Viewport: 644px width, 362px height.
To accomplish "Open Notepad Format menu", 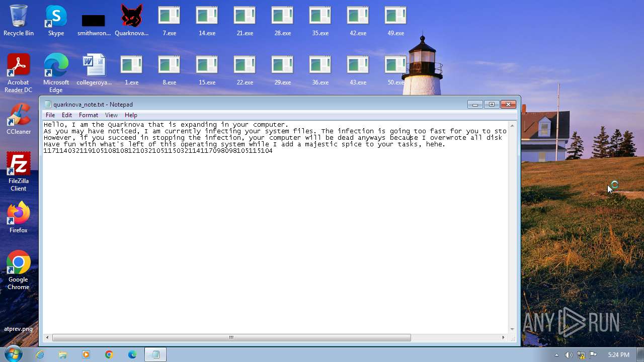I will click(x=89, y=115).
